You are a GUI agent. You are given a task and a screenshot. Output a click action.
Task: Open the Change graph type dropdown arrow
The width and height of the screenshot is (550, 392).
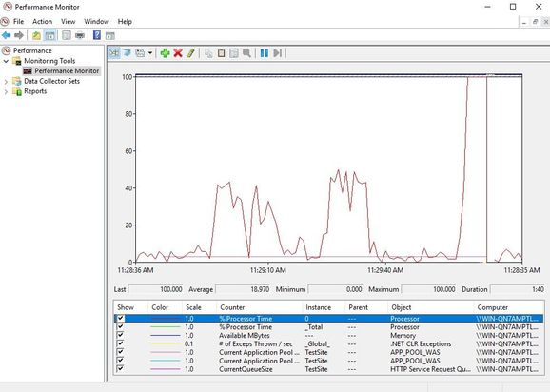tap(150, 53)
